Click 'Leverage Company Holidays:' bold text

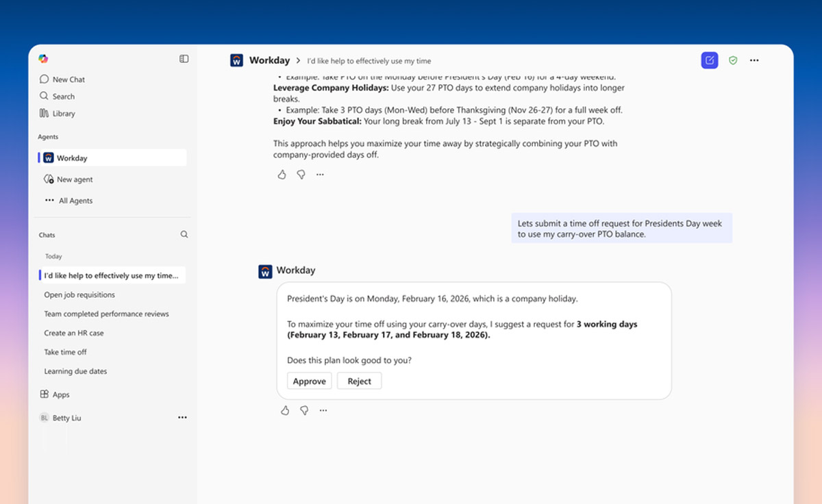point(331,88)
